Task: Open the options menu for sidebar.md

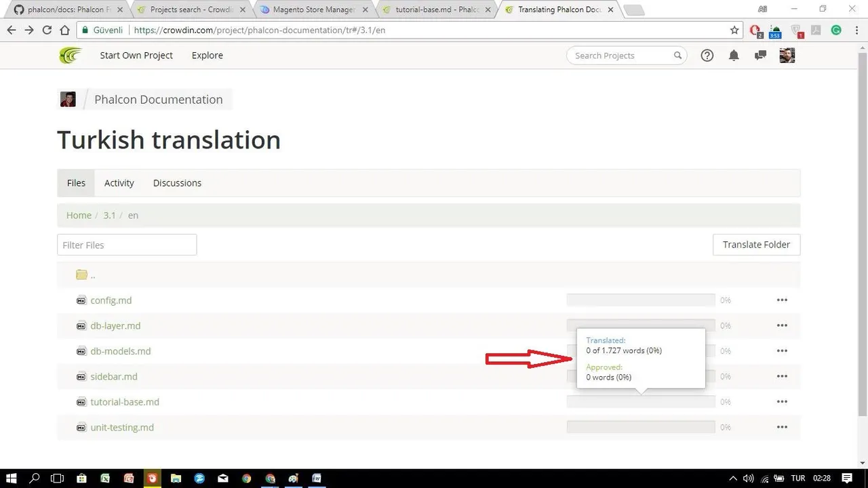Action: pos(782,377)
